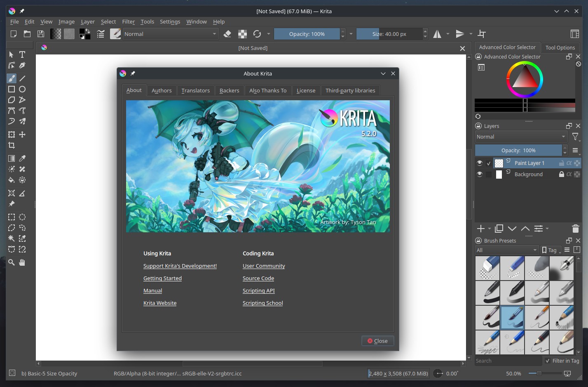This screenshot has height=387, width=588.
Task: Create a new document from toolbar
Action: [14, 34]
